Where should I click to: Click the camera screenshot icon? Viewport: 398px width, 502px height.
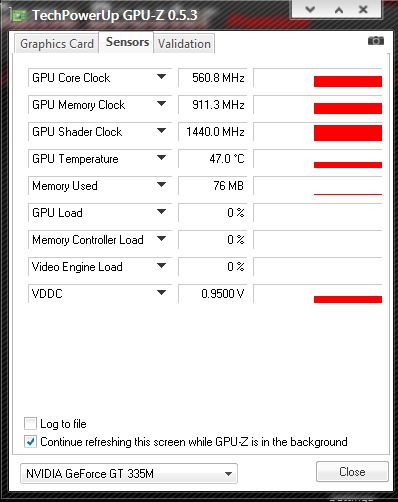[376, 41]
